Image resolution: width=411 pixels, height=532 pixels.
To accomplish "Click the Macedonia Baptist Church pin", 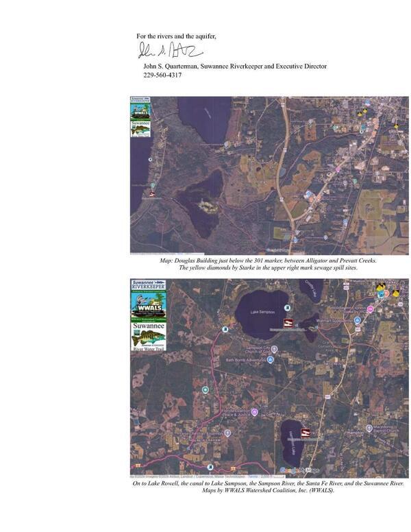I will (x=369, y=428).
